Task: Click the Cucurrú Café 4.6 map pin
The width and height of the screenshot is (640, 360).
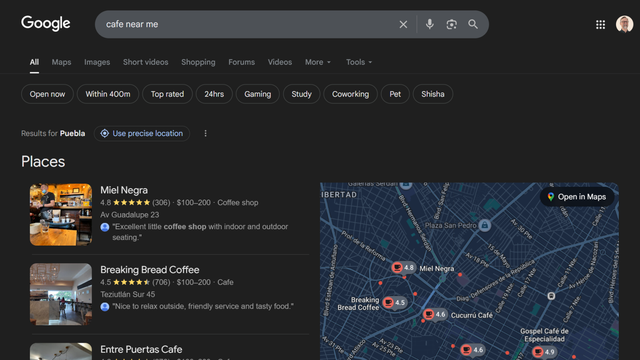Action: 435,315
